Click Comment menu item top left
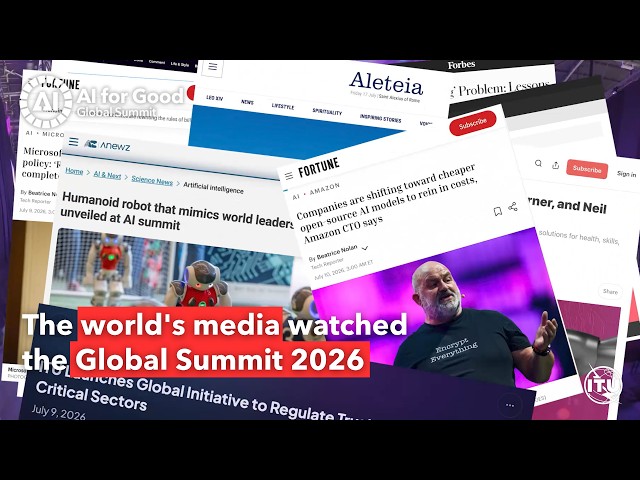The image size is (640, 480). 157,62
